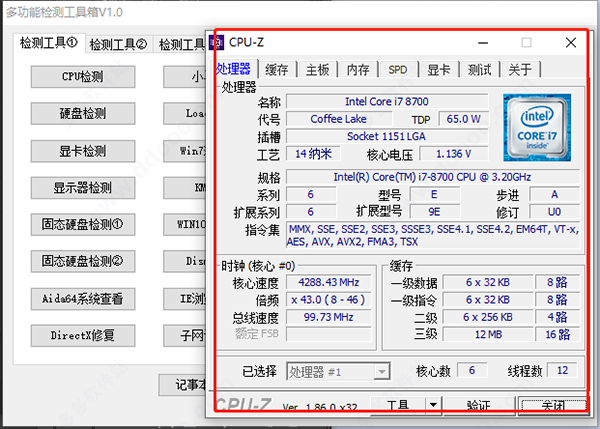The image size is (600, 429).
Task: Click the CPU检测 button
Action: 83,77
